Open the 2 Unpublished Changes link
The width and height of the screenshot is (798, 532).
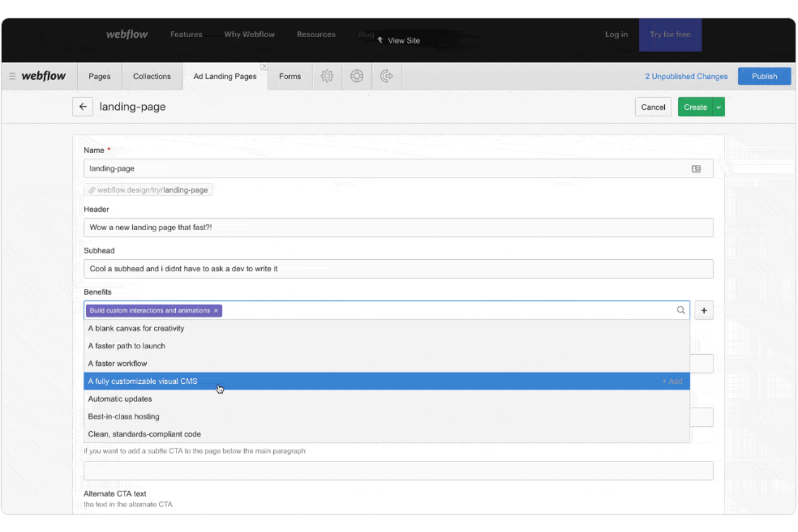click(x=686, y=77)
